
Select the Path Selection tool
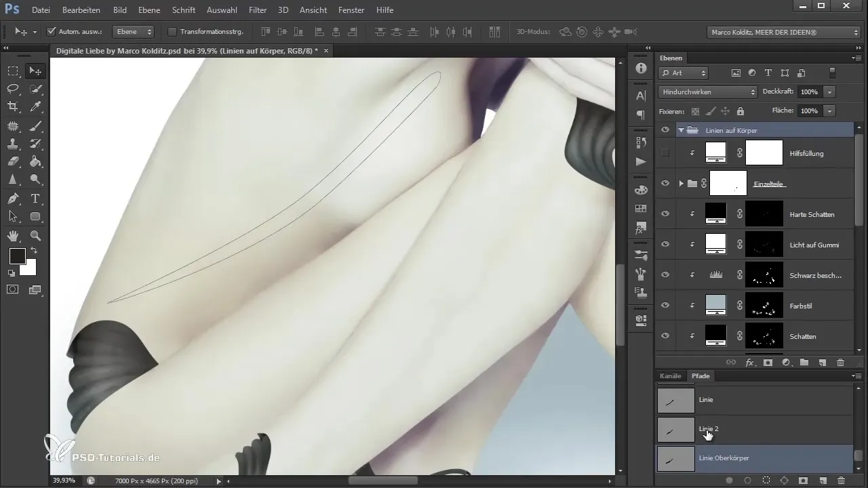13,217
